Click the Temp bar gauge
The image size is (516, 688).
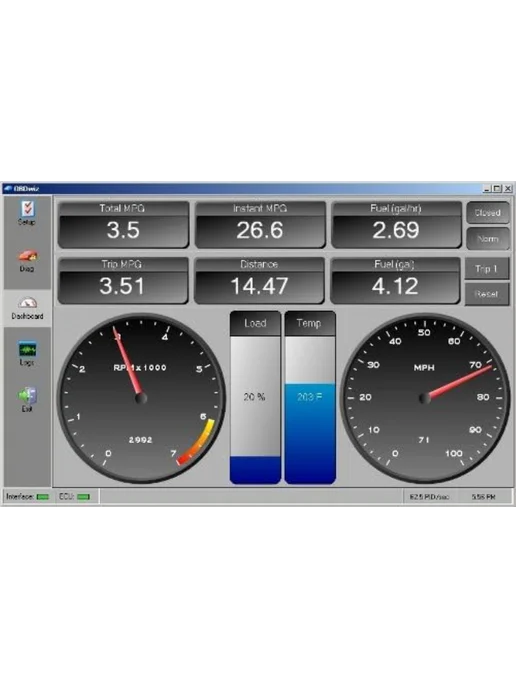(x=310, y=398)
